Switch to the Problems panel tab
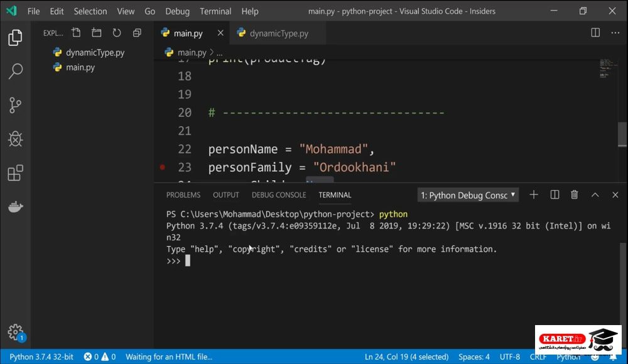The width and height of the screenshot is (628, 364). pos(183,195)
